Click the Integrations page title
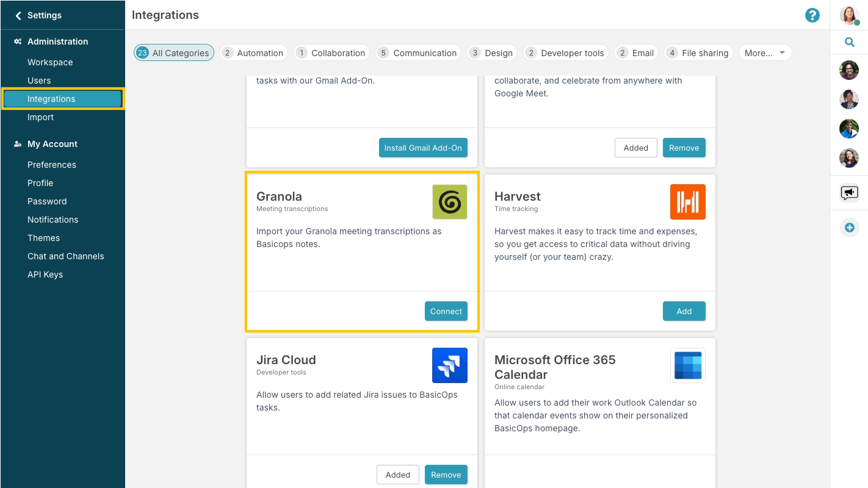868x488 pixels. tap(165, 15)
